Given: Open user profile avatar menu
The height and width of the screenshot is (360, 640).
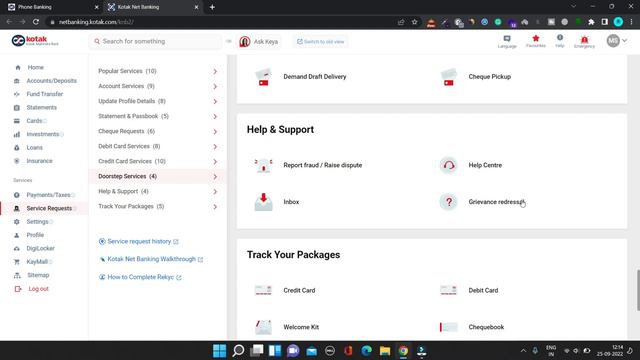Looking at the screenshot, I should [x=616, y=41].
